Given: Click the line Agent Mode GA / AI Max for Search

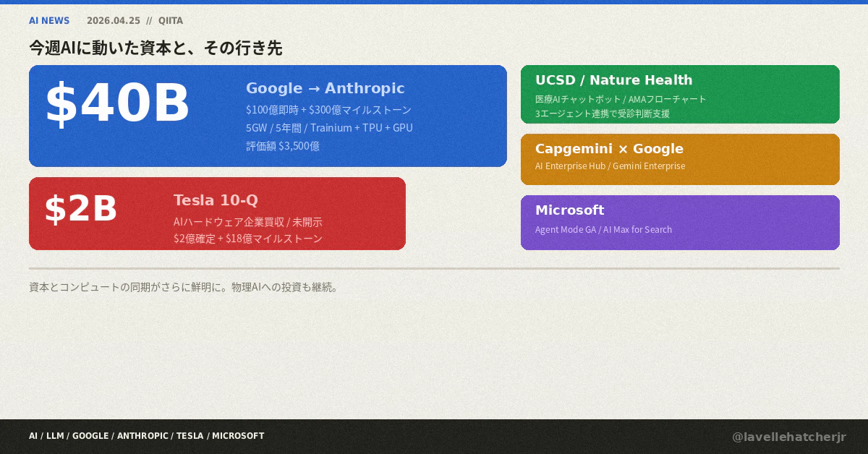Looking at the screenshot, I should [603, 230].
